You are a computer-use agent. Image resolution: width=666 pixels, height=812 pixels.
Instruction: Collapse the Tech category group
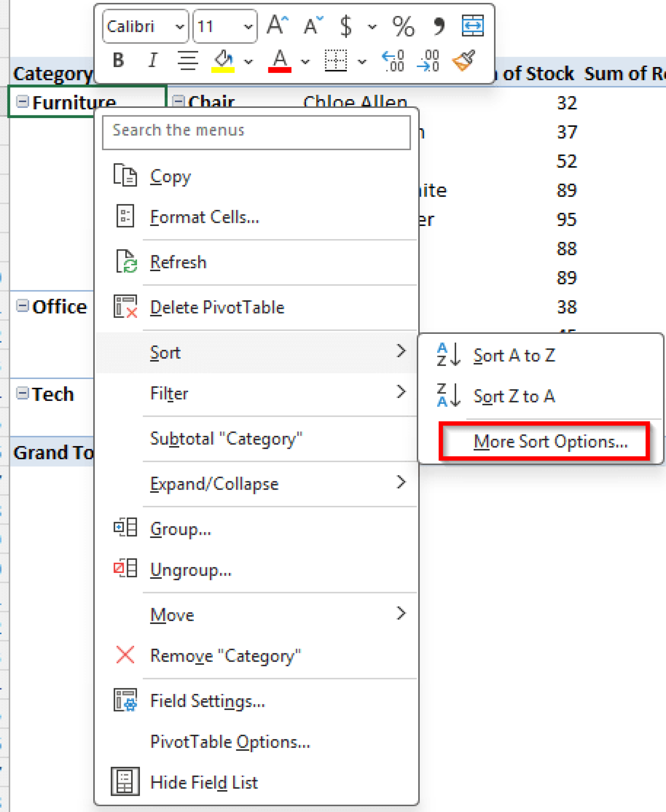[21, 394]
